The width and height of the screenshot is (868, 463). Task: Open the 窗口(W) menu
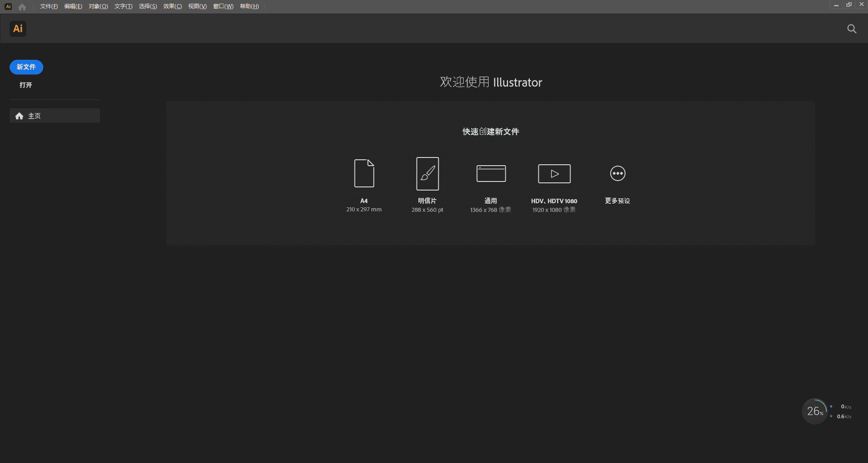coord(223,6)
